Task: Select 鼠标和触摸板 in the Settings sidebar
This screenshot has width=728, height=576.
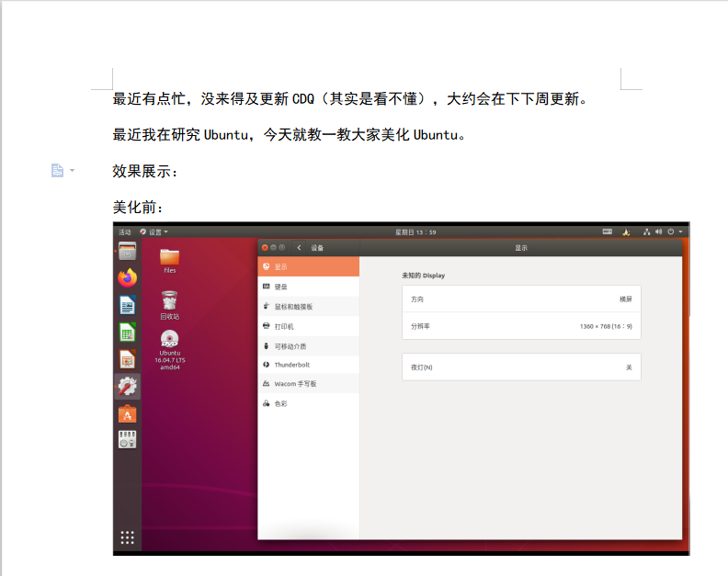Action: 309,307
